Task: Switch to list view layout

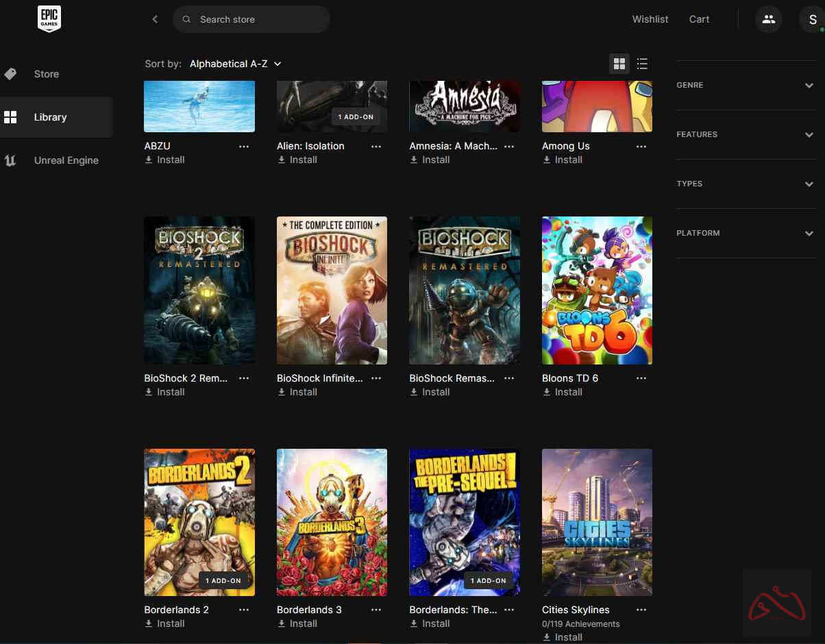Action: coord(643,63)
